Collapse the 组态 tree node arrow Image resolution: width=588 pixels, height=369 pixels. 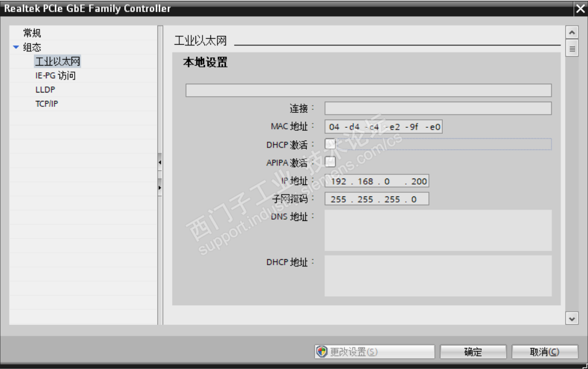pyautogui.click(x=16, y=47)
